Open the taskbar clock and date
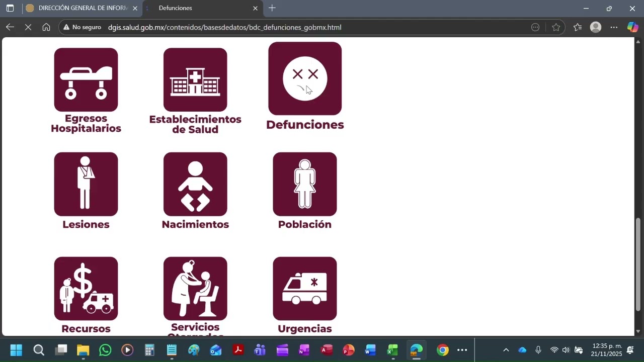Viewport: 644px width, 362px height. 607,350
